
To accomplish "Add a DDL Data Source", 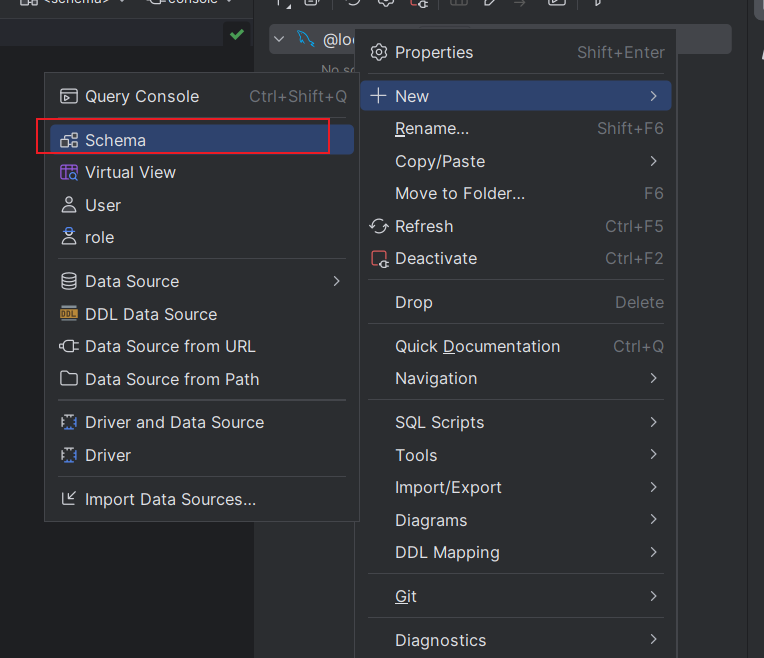I will pos(151,314).
